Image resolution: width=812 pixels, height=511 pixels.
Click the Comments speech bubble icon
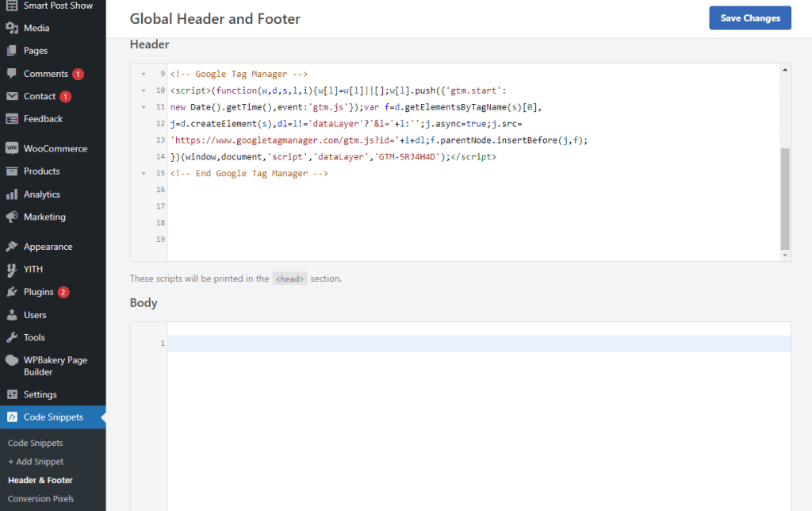12,74
